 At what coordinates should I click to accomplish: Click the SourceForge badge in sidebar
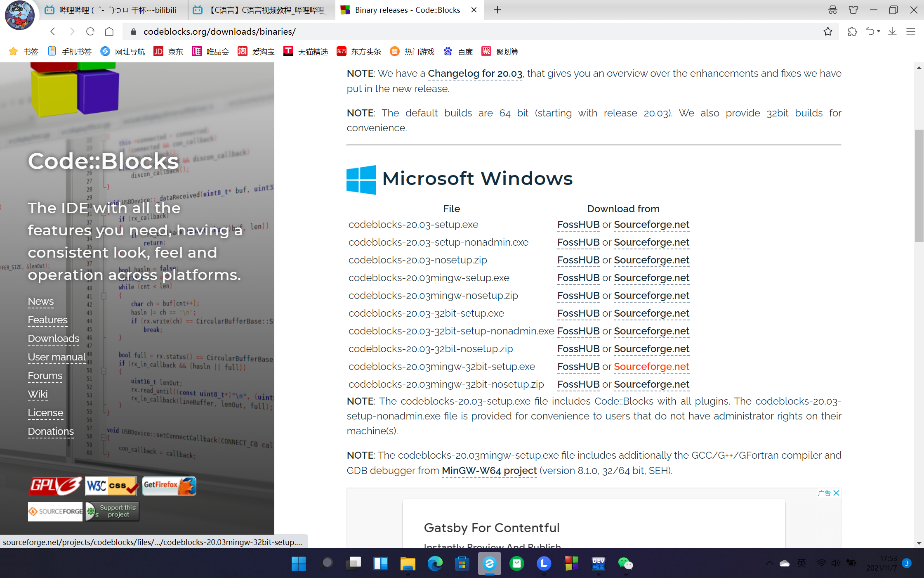pos(55,511)
